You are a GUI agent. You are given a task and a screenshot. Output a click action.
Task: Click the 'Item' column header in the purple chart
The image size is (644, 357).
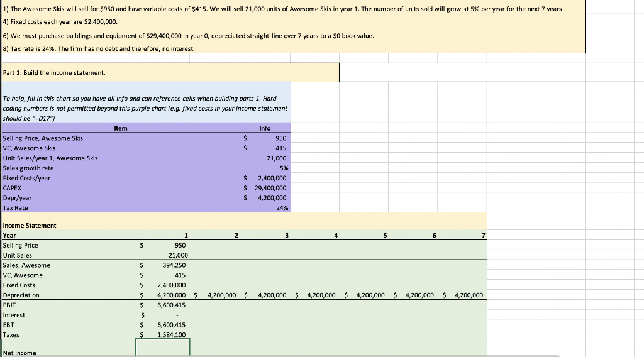(121, 128)
